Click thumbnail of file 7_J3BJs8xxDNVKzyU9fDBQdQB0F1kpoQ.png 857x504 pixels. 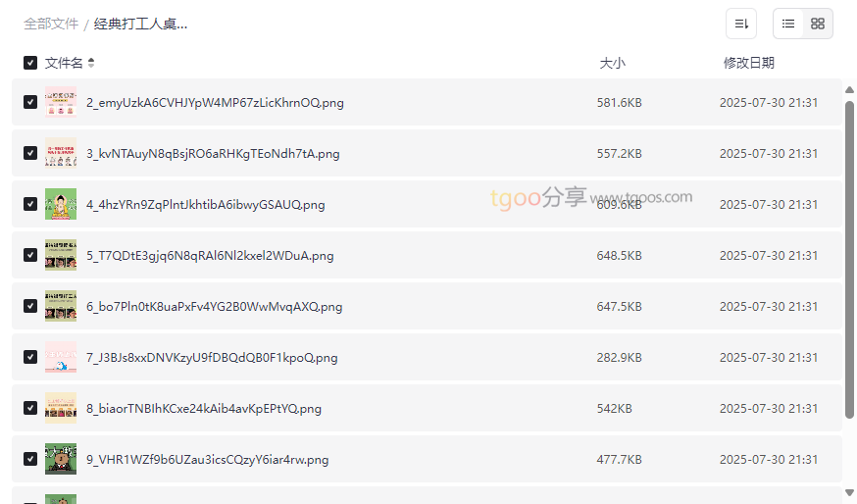pyautogui.click(x=61, y=357)
